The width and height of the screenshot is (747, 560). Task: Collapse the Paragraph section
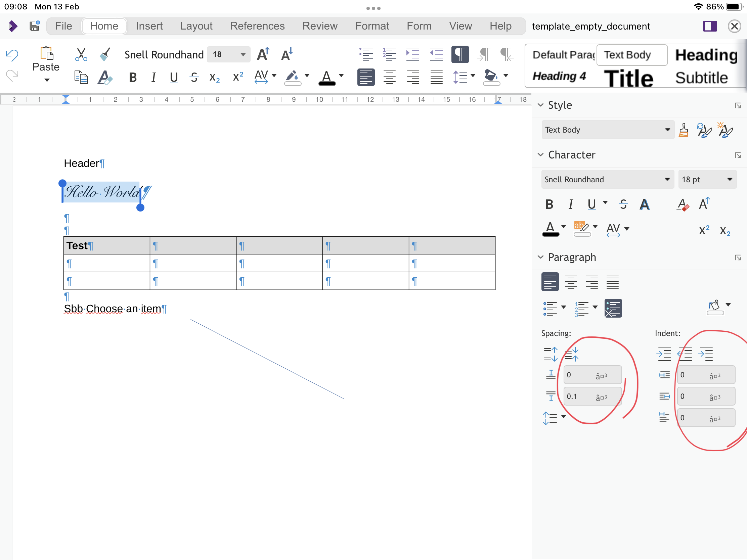pos(541,257)
